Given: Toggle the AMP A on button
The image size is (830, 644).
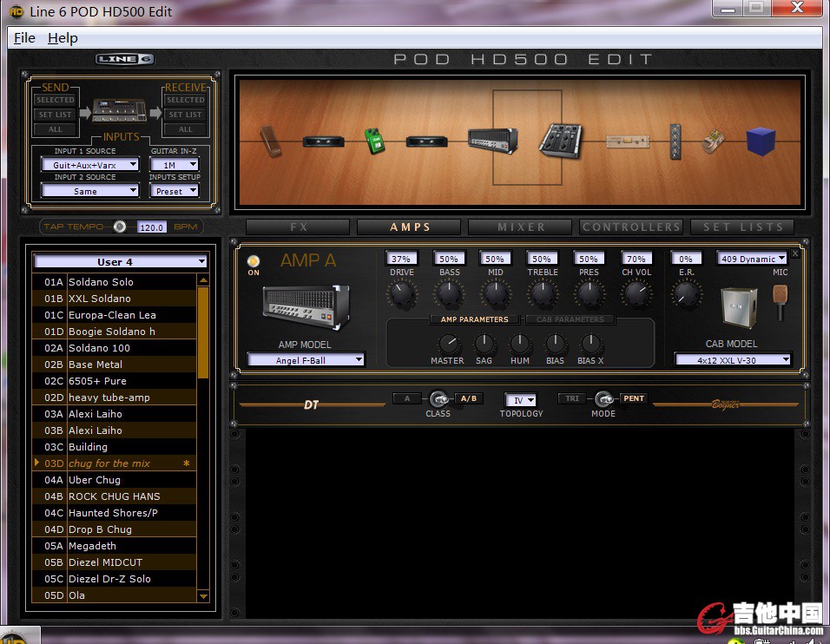Looking at the screenshot, I should tap(254, 261).
